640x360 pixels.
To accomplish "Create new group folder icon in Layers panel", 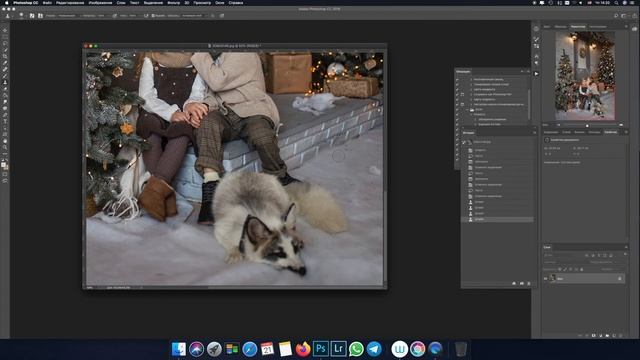I will point(607,336).
